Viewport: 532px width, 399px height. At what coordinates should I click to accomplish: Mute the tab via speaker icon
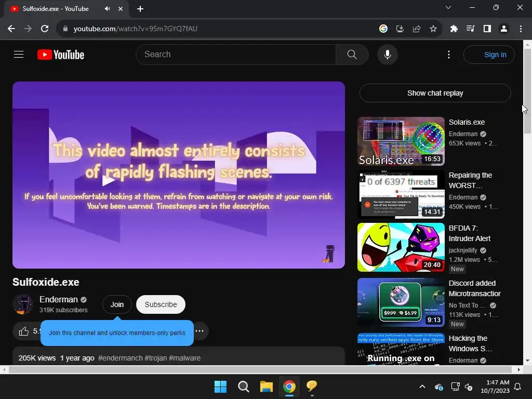coord(107,8)
